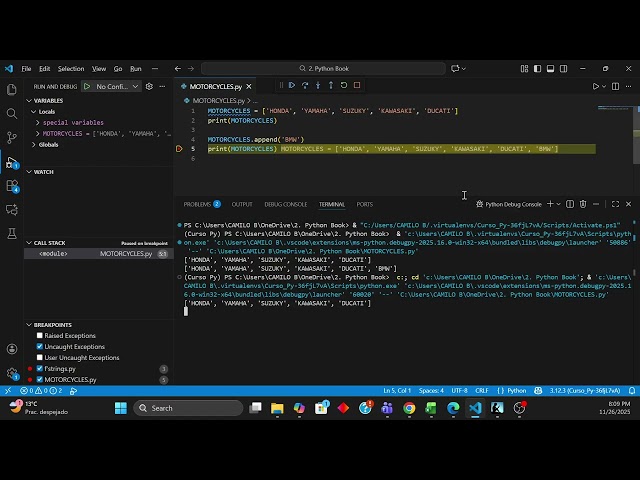Screen dimensions: 640x480
Task: Open the View menu
Action: (x=99, y=69)
